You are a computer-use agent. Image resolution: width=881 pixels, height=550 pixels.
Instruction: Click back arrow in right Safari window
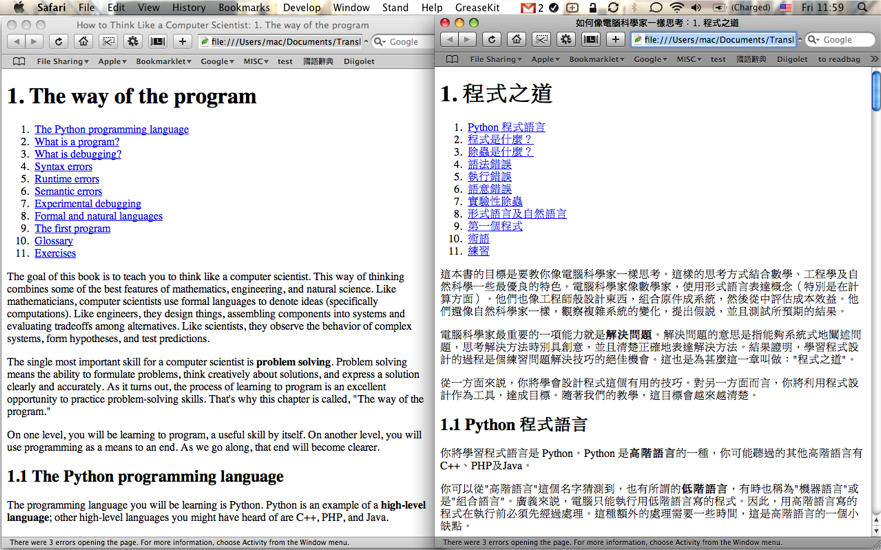[450, 40]
